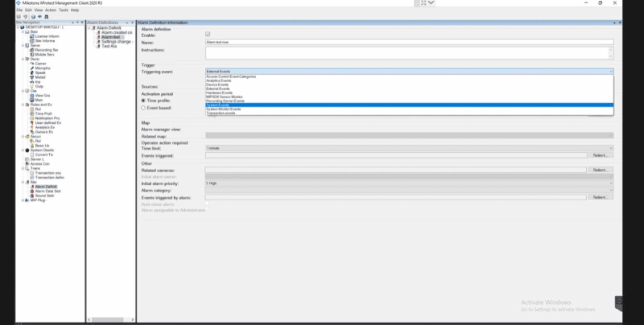Image resolution: width=644 pixels, height=325 pixels.
Task: Select Current Tasks under System Dashboard
Action: coord(44,155)
